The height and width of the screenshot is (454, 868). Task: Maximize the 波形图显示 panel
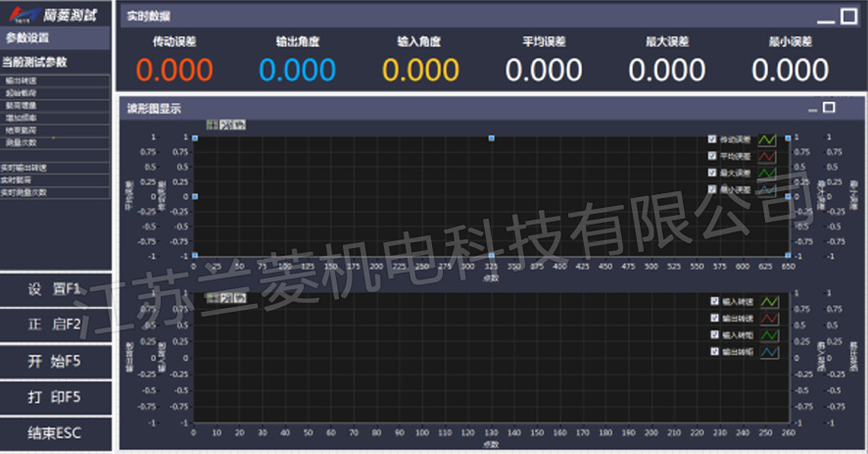pos(829,108)
